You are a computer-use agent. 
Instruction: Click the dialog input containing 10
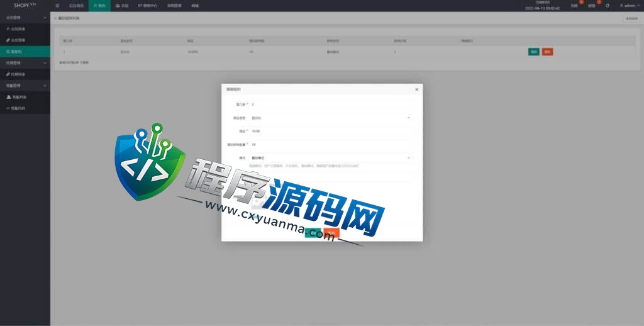point(331,145)
